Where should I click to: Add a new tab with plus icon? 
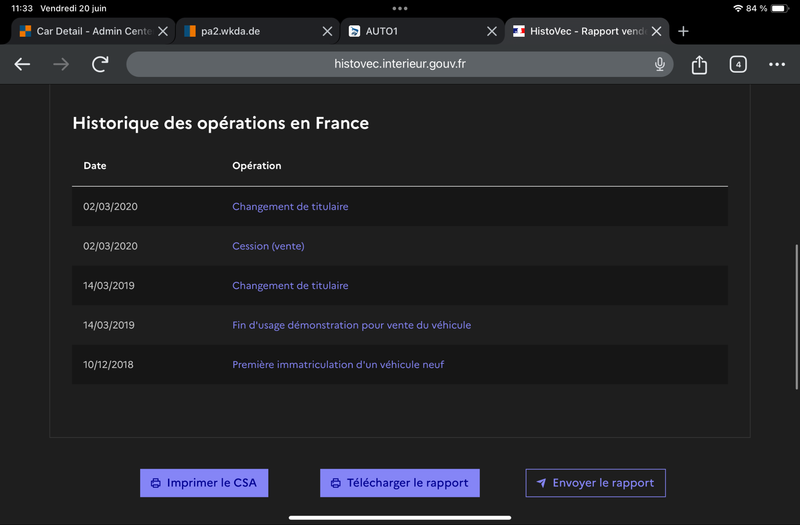coord(683,31)
